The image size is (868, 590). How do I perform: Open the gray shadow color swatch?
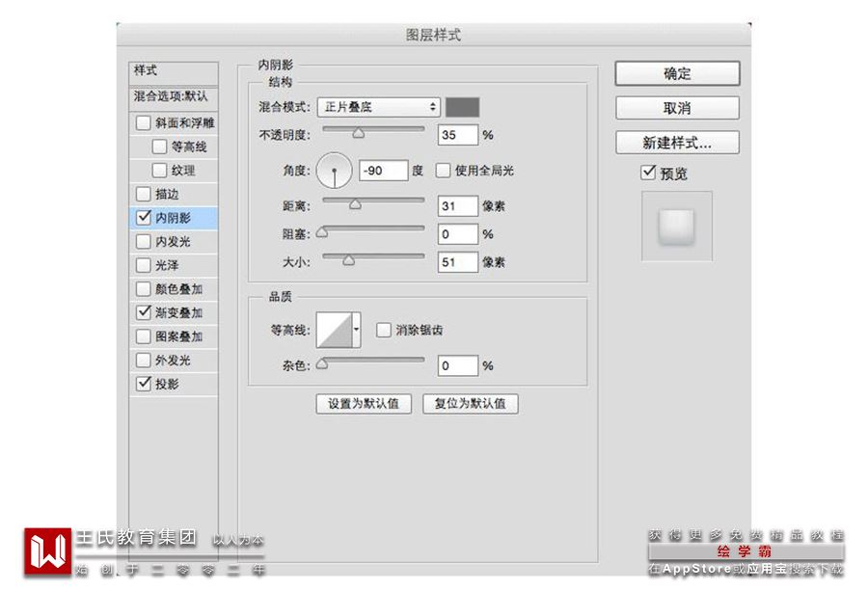463,107
